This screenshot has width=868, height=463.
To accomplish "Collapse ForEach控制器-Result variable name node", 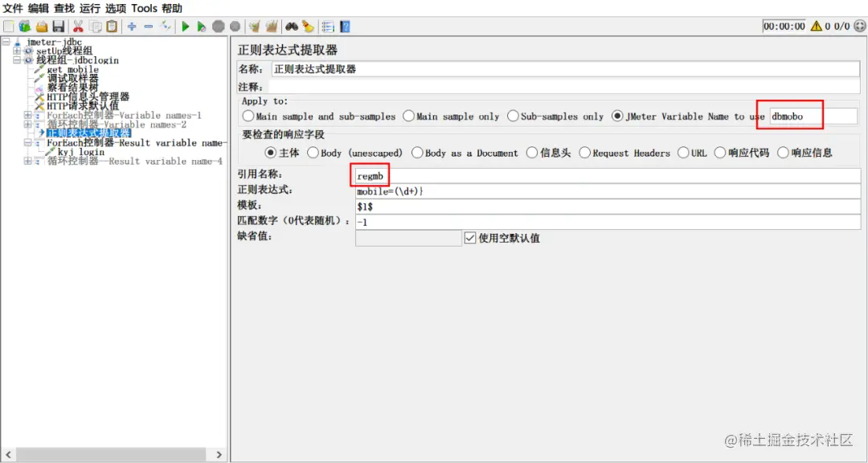I will 27,143.
